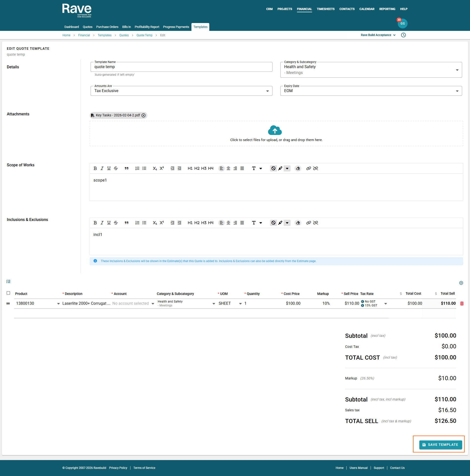Open table column settings gear

point(461,283)
